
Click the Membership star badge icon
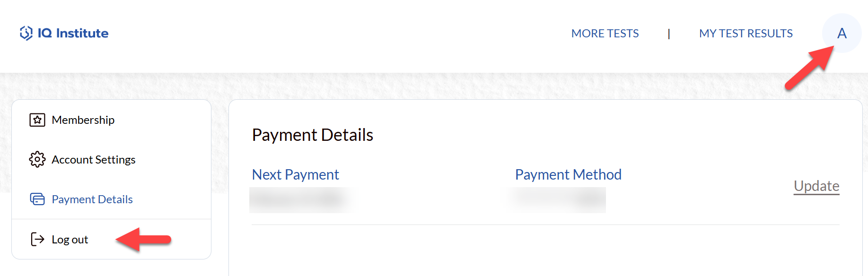[37, 120]
